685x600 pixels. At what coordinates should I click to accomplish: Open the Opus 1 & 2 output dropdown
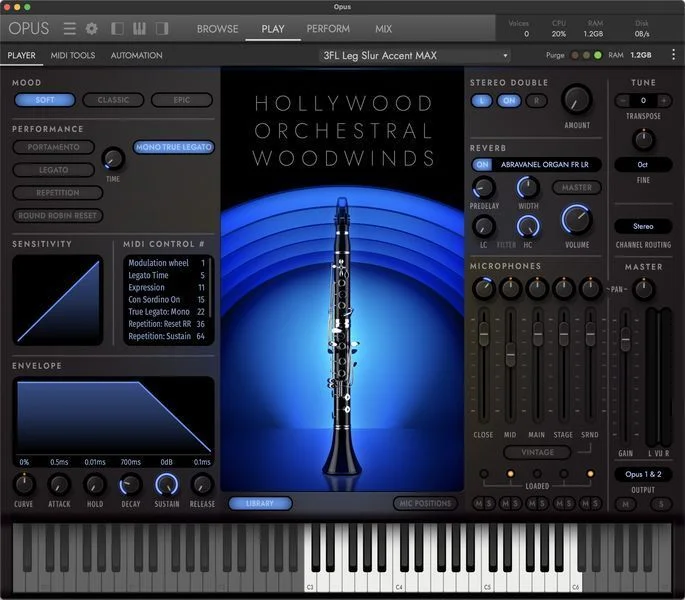click(x=643, y=474)
